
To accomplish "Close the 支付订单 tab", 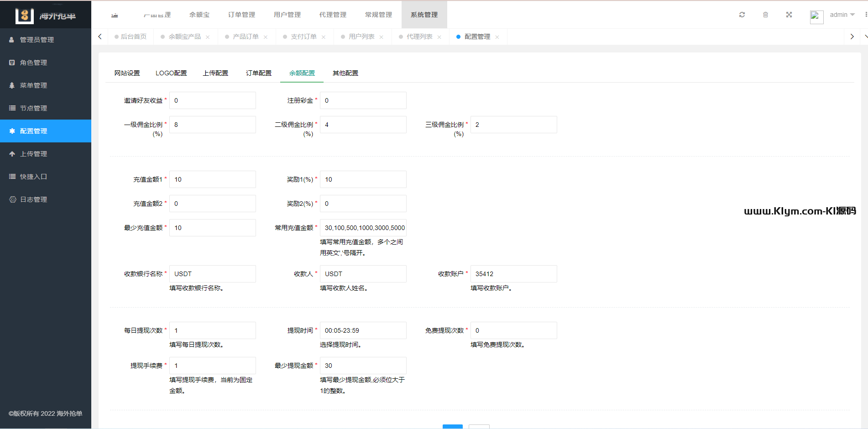I will point(324,37).
